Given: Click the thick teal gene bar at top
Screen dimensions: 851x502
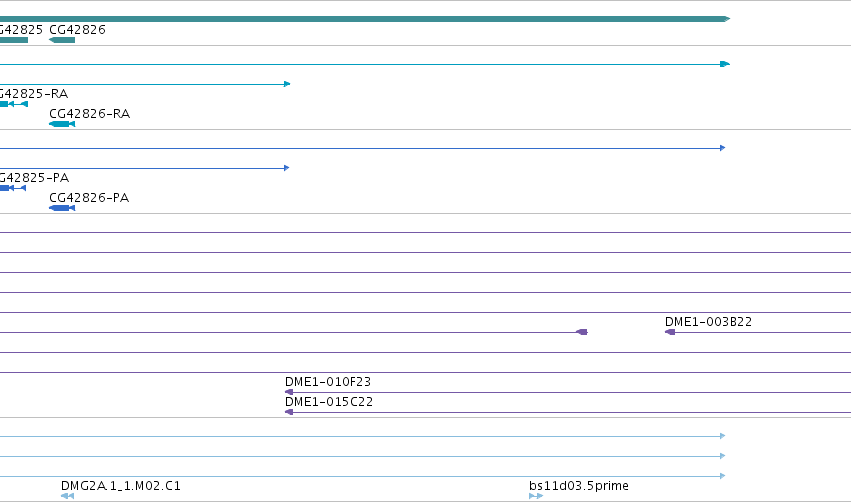Looking at the screenshot, I should click(365, 19).
